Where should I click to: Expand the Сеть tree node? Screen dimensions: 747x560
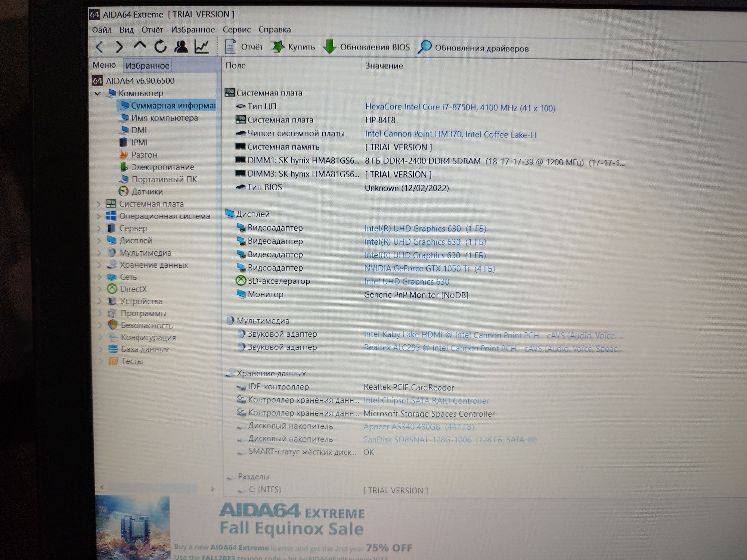(99, 277)
